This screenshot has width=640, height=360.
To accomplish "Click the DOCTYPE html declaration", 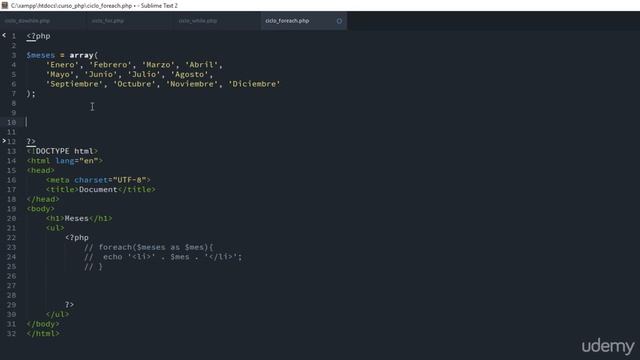I will (x=62, y=151).
